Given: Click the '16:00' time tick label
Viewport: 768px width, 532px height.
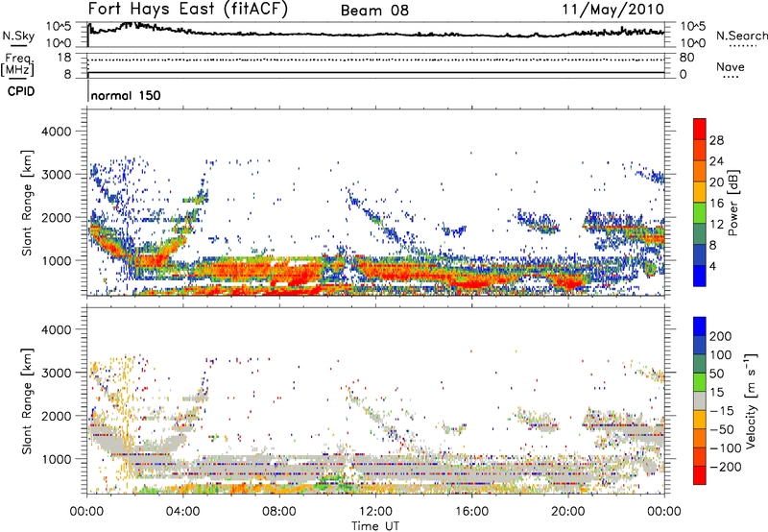Looking at the screenshot, I should (471, 512).
